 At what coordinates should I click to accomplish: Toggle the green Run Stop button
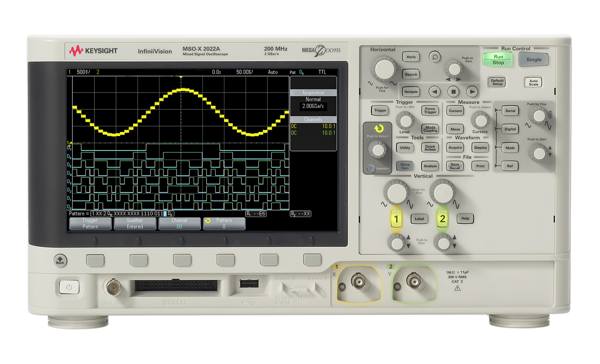click(x=498, y=59)
